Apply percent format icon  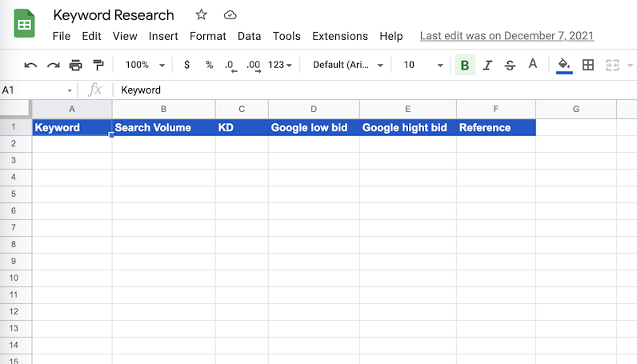tap(209, 66)
